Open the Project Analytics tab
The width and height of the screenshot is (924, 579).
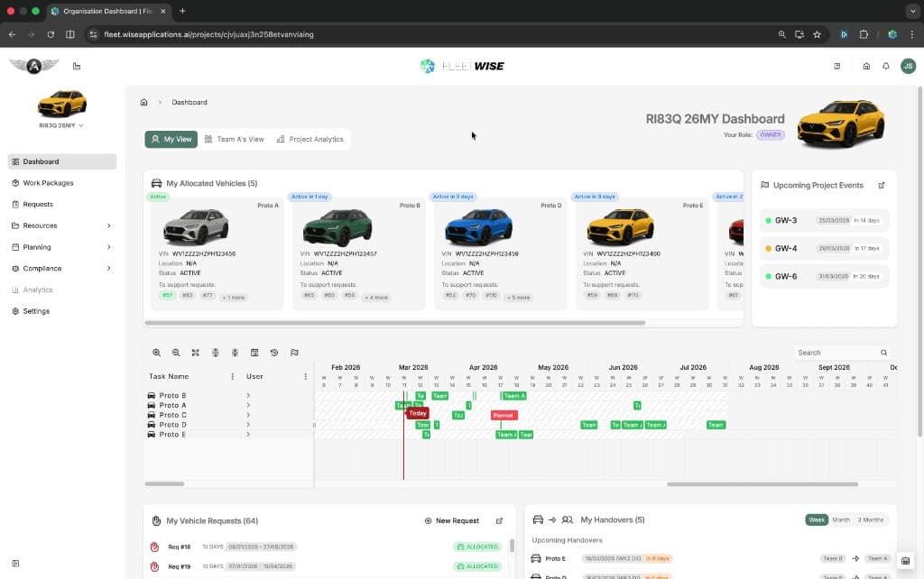tap(310, 139)
